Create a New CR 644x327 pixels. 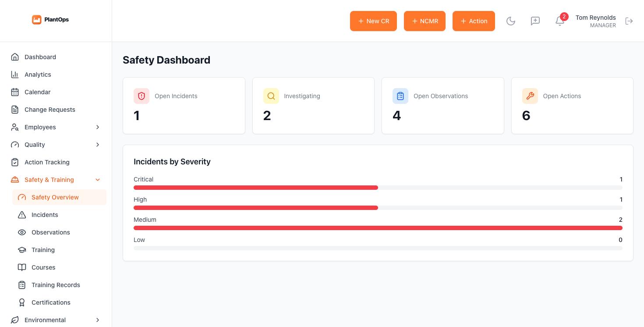tap(373, 21)
